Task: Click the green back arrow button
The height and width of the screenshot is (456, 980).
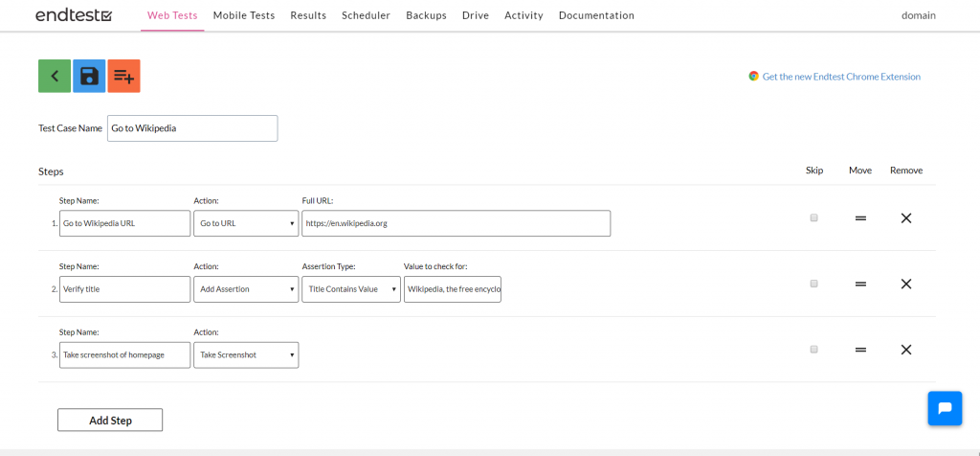Action: [55, 77]
